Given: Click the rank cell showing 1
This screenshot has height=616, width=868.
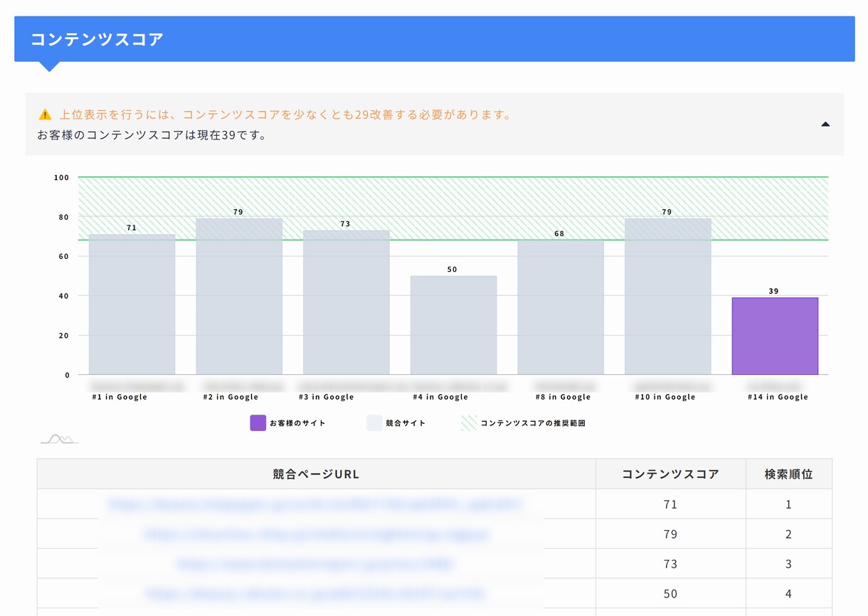Looking at the screenshot, I should [789, 504].
